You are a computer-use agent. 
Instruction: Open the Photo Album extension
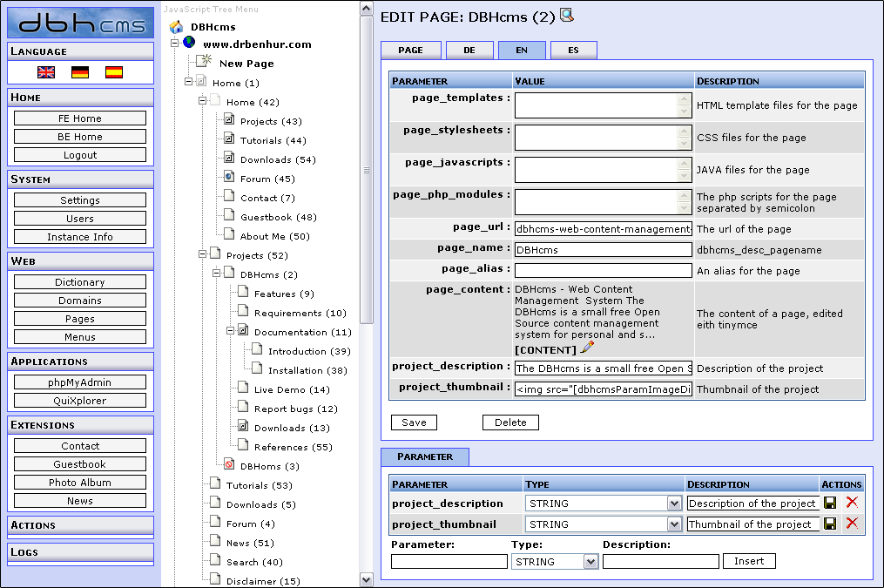pyautogui.click(x=80, y=483)
